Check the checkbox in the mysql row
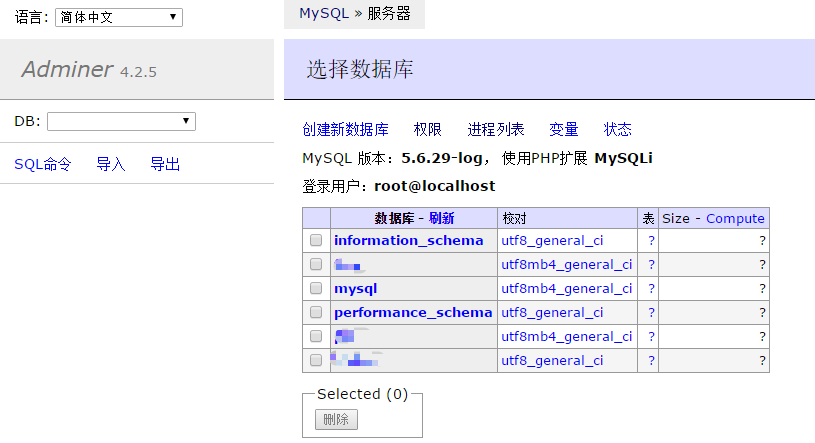Screen dimensions: 815x443 pos(316,288)
